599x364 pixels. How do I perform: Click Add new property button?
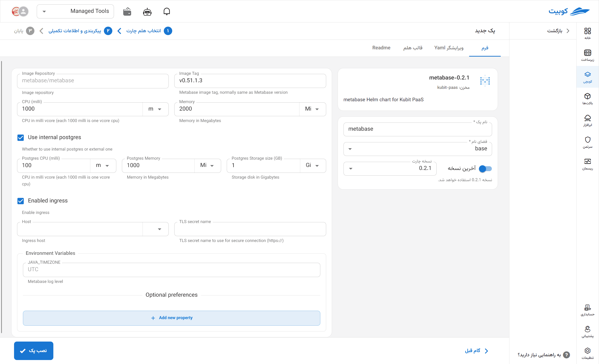pyautogui.click(x=171, y=318)
